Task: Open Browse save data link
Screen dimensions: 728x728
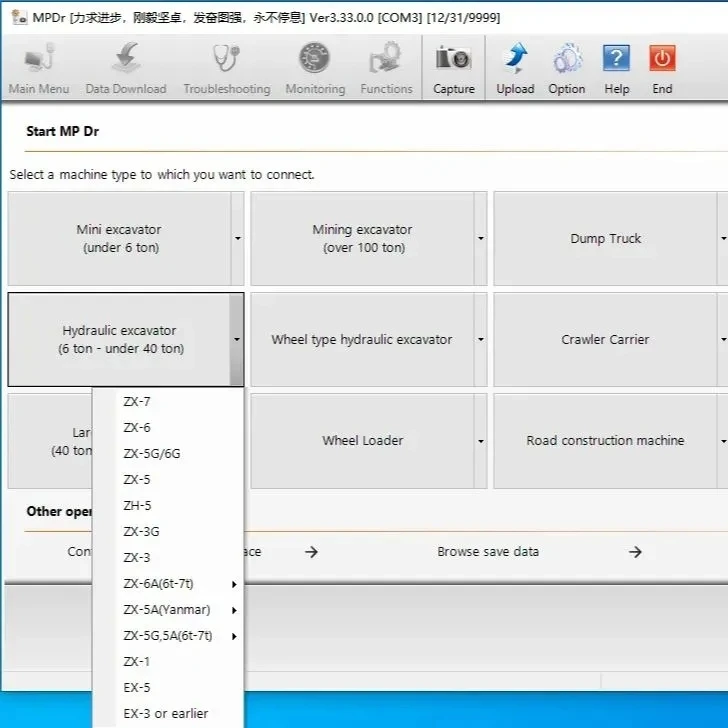Action: pos(488,552)
